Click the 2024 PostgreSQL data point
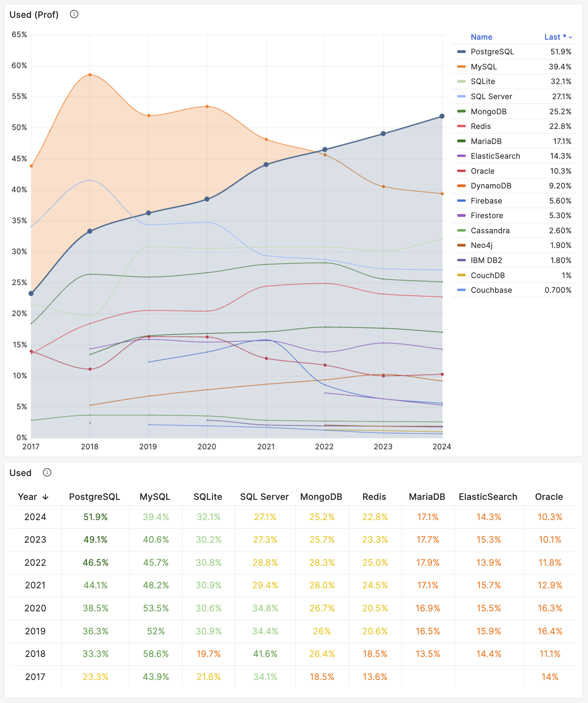Viewport: 588px width, 703px height. 441,116
